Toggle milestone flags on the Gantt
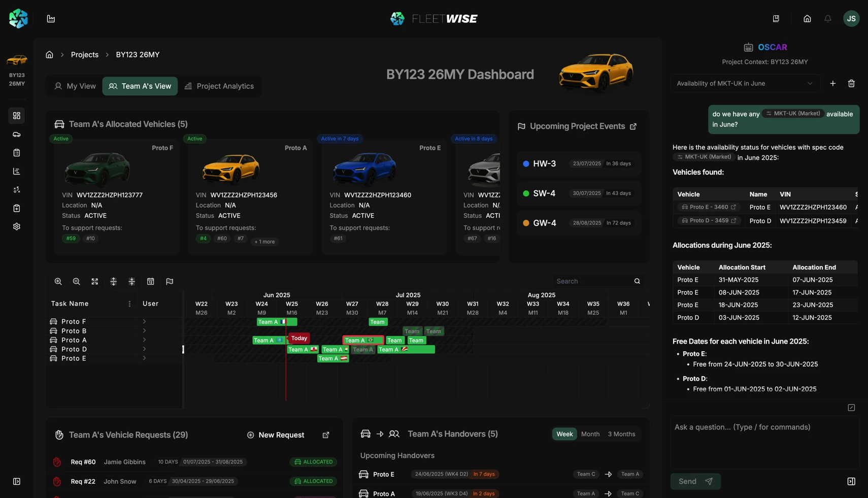Image resolution: width=868 pixels, height=498 pixels. tap(170, 281)
